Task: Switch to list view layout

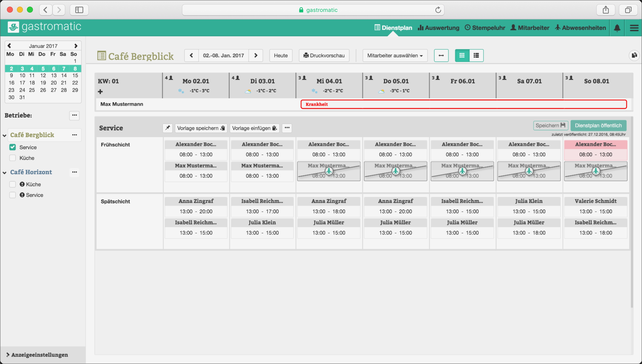Action: tap(476, 56)
